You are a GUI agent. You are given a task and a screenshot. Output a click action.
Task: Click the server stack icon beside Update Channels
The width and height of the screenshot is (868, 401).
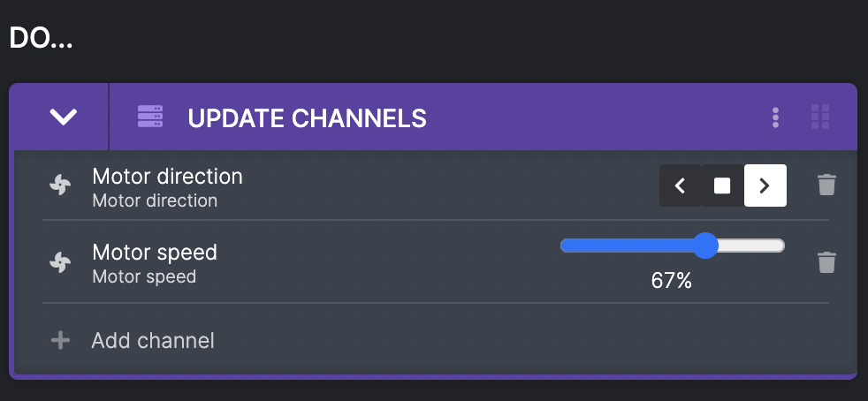(x=150, y=117)
